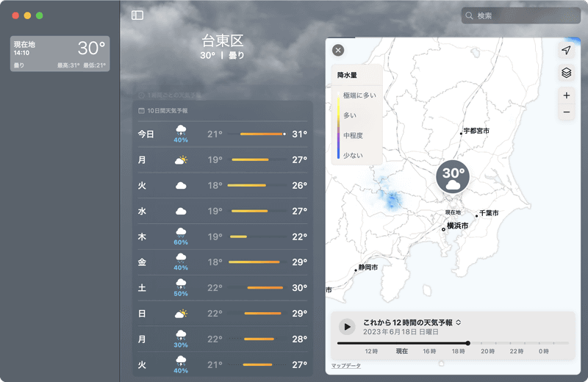The image size is (588, 382).
Task: Click the 降水量 legend title
Action: click(x=347, y=75)
